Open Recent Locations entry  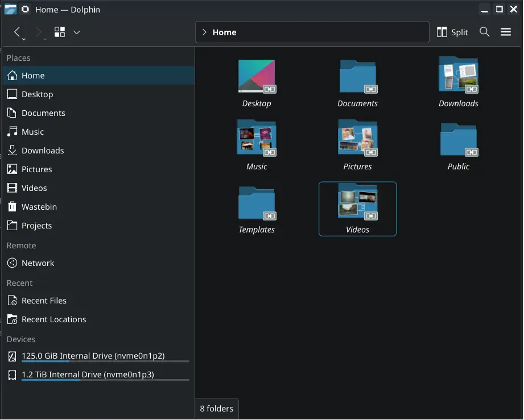(53, 319)
